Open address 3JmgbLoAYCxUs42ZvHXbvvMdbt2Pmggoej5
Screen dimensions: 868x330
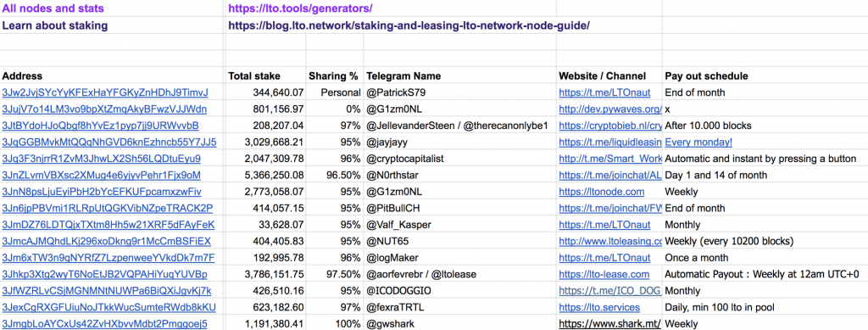(104, 324)
